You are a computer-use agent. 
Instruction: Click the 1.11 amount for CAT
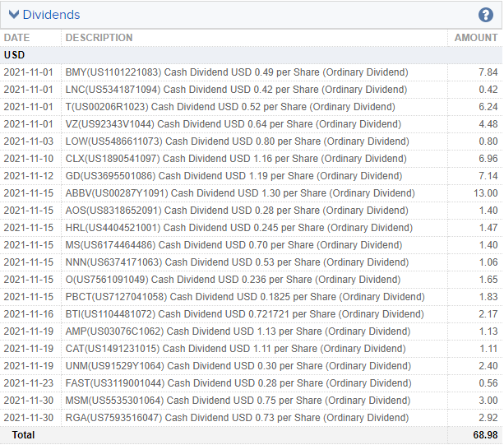pyautogui.click(x=488, y=349)
